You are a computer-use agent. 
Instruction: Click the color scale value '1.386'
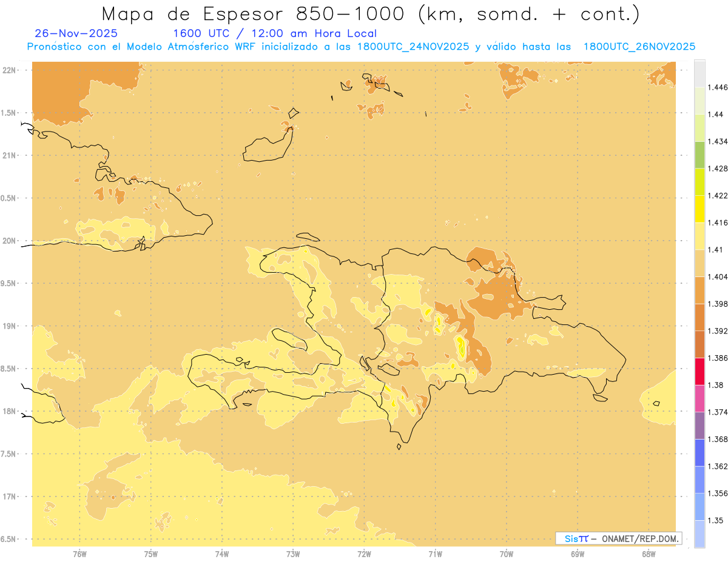[x=718, y=358]
